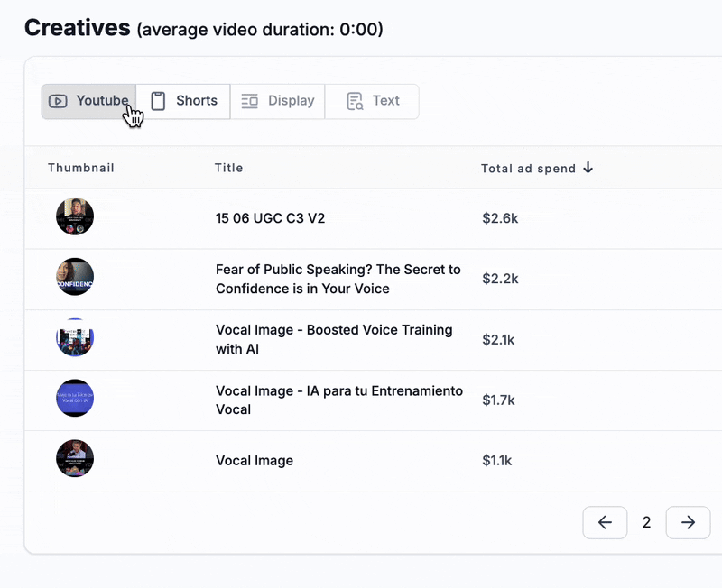Click the Youtube play icon in the tab bar

[x=59, y=101]
